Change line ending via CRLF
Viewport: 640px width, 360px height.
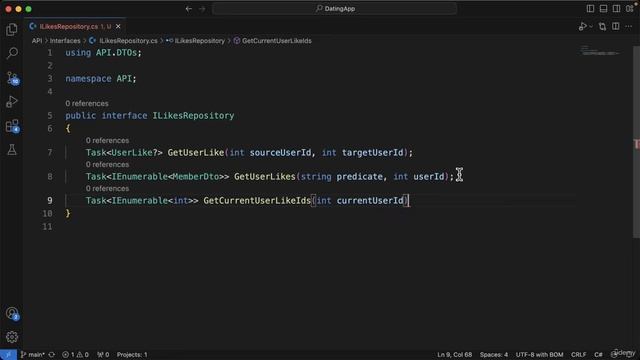[x=578, y=355]
